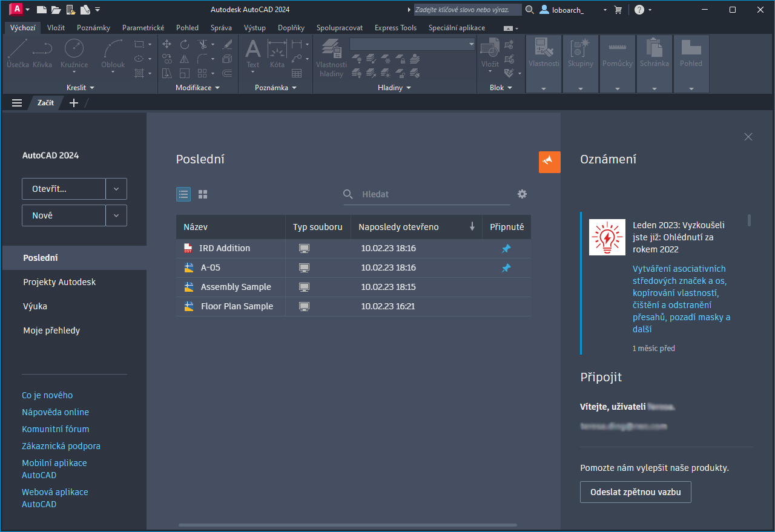Click the Move tool icon in Modifikace
Screen dimensions: 775x532
pos(167,44)
